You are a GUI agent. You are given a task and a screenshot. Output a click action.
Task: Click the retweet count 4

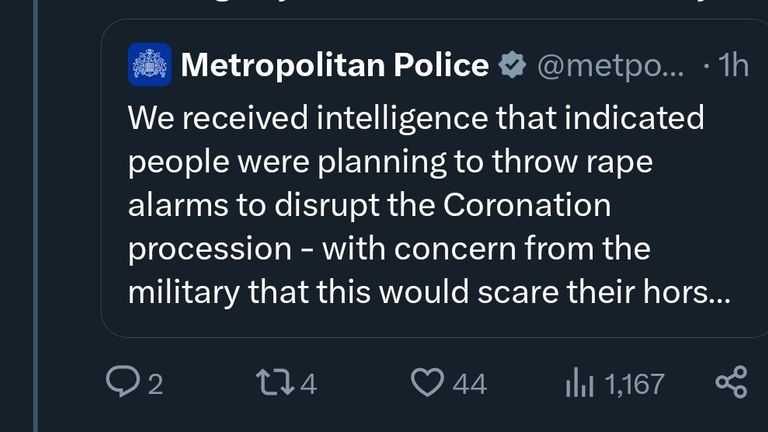pyautogui.click(x=309, y=384)
